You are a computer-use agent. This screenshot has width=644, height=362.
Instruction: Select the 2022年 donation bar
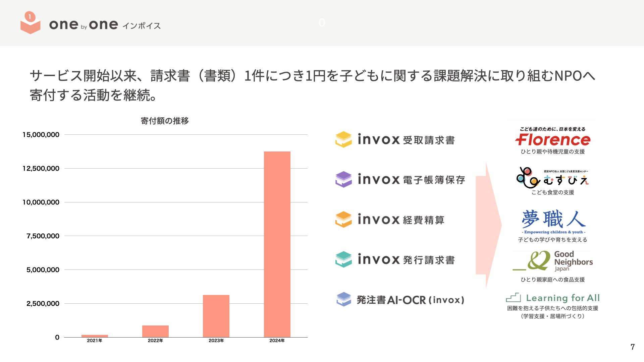[x=155, y=331]
